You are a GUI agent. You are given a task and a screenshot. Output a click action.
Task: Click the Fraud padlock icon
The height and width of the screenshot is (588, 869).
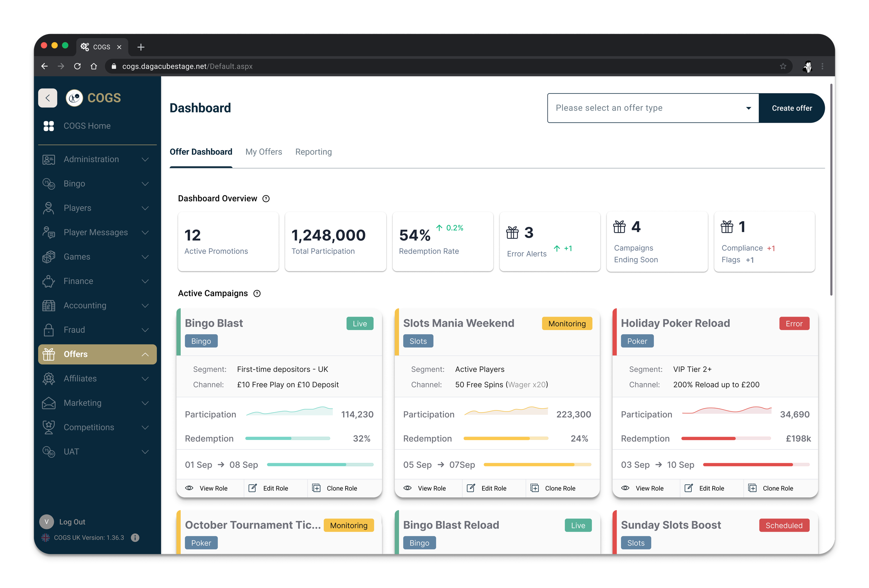tap(49, 330)
